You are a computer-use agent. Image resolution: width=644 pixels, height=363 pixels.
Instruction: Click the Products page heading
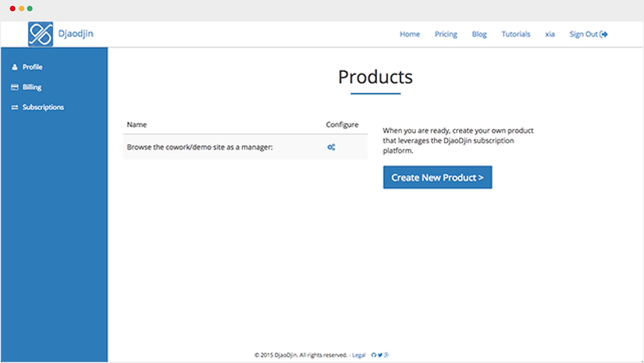click(x=376, y=77)
